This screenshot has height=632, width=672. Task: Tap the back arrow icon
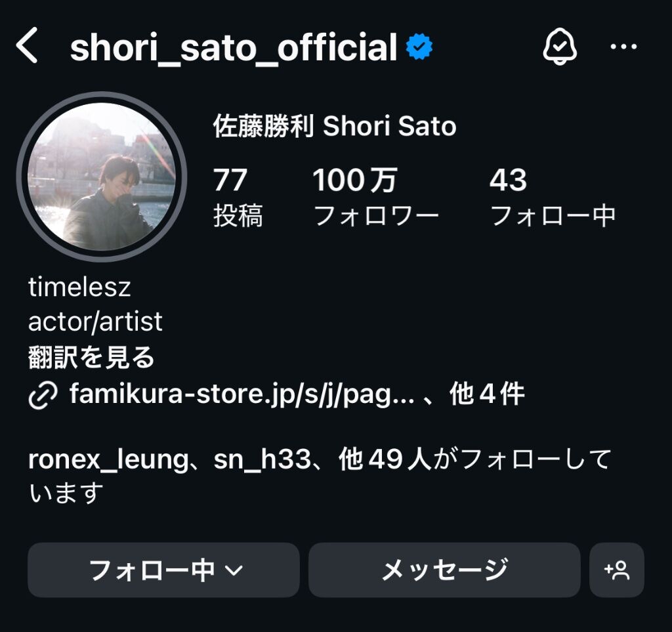[28, 47]
